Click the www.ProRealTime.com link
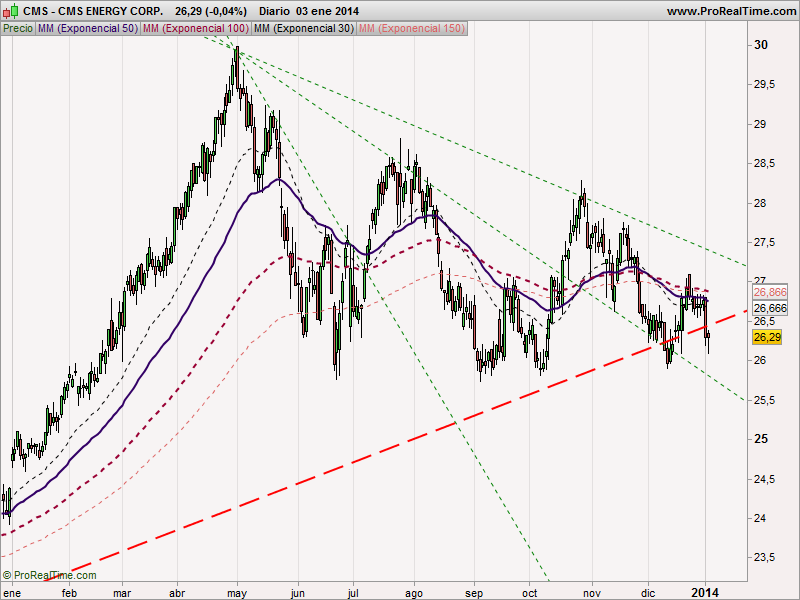 pos(731,11)
